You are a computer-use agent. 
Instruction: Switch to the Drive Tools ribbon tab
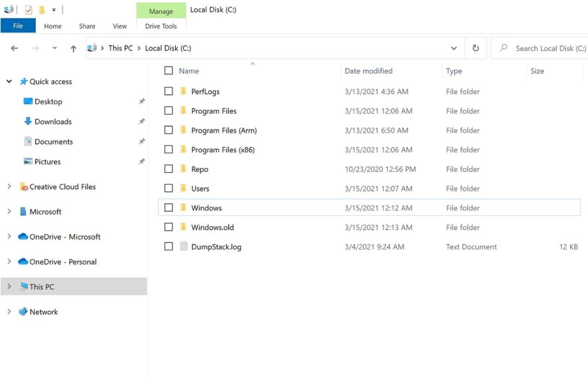click(161, 26)
